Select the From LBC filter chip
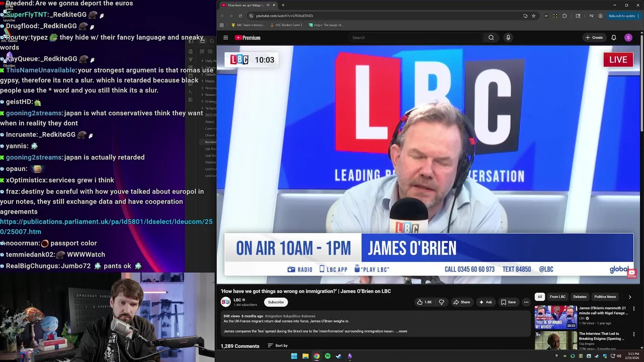This screenshot has height=362, width=644. coord(557,297)
